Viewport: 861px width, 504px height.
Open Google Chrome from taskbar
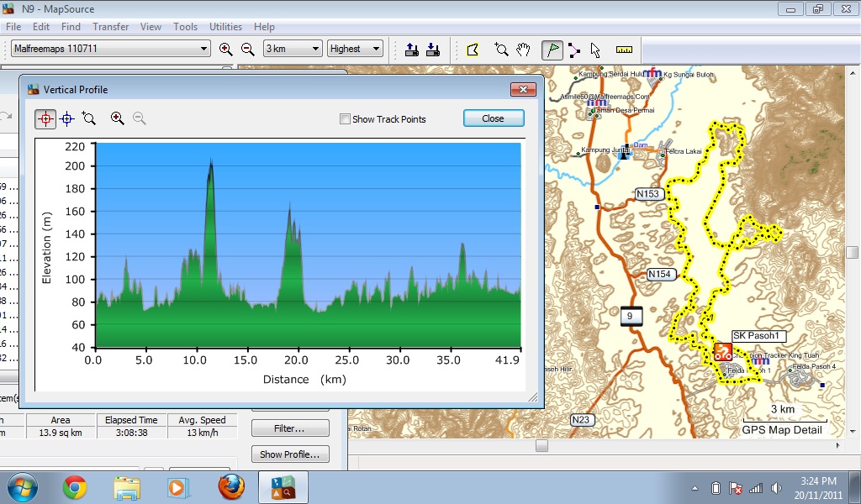coord(75,487)
